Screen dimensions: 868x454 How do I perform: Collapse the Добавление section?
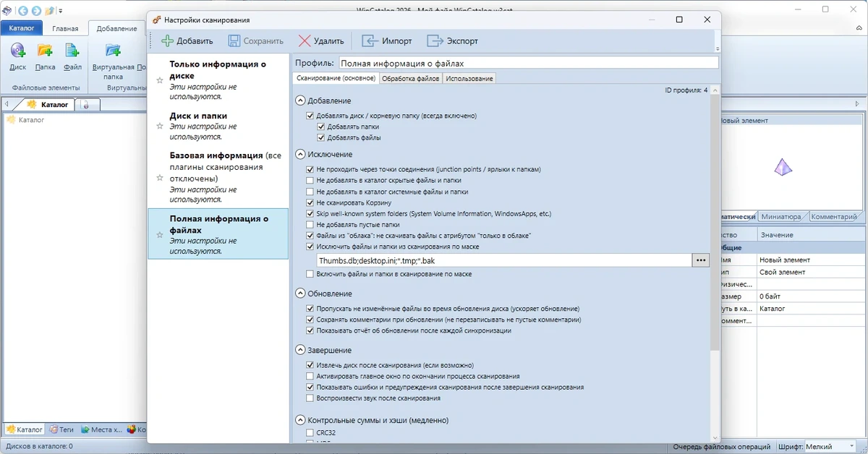300,100
